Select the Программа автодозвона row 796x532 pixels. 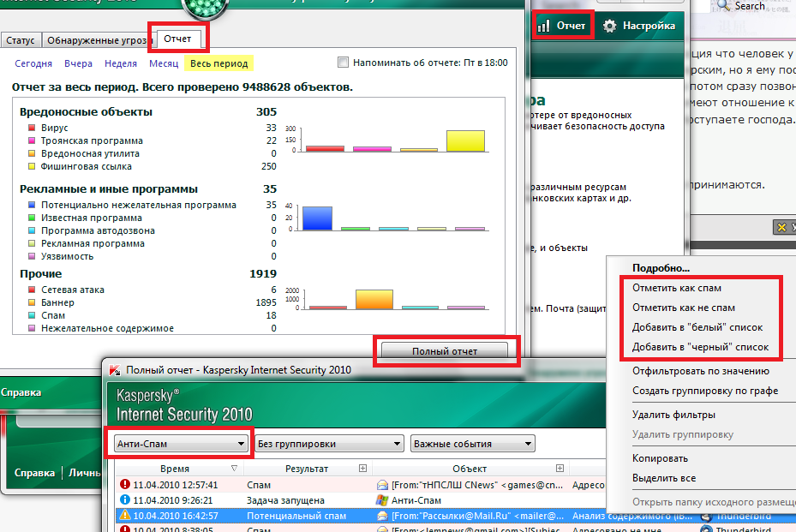tap(152, 230)
